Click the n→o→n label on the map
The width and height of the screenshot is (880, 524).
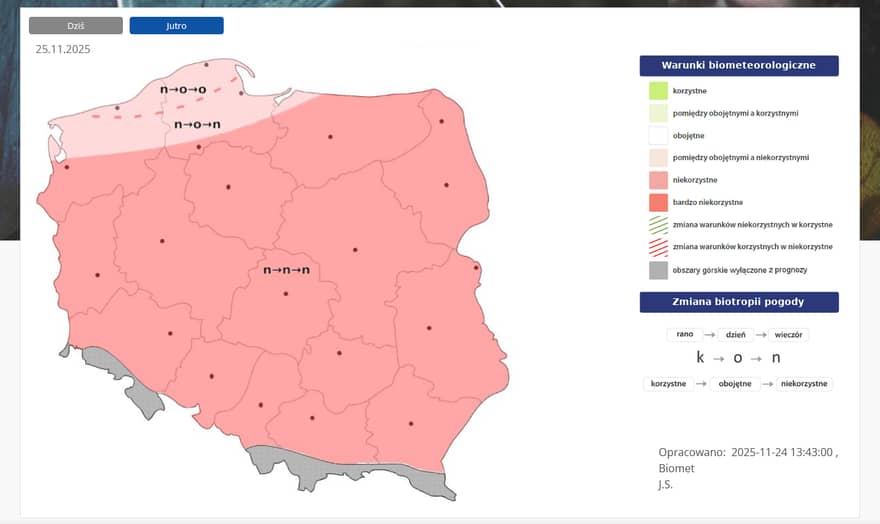pyautogui.click(x=197, y=125)
